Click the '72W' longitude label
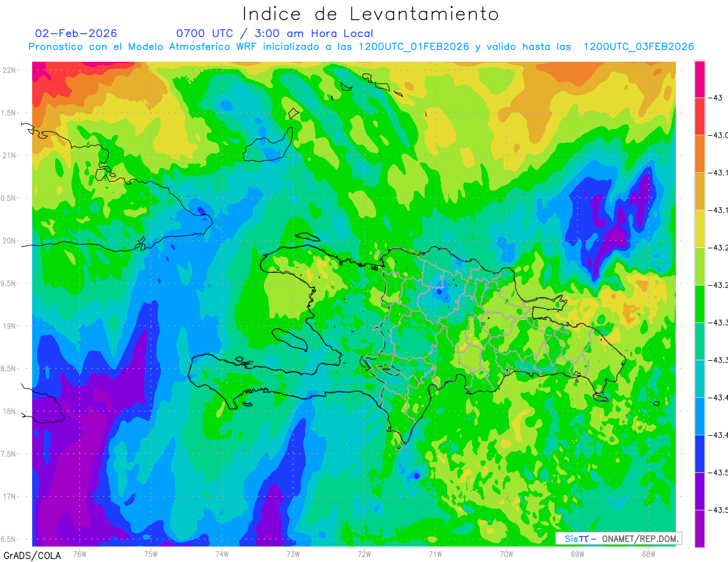 364,554
